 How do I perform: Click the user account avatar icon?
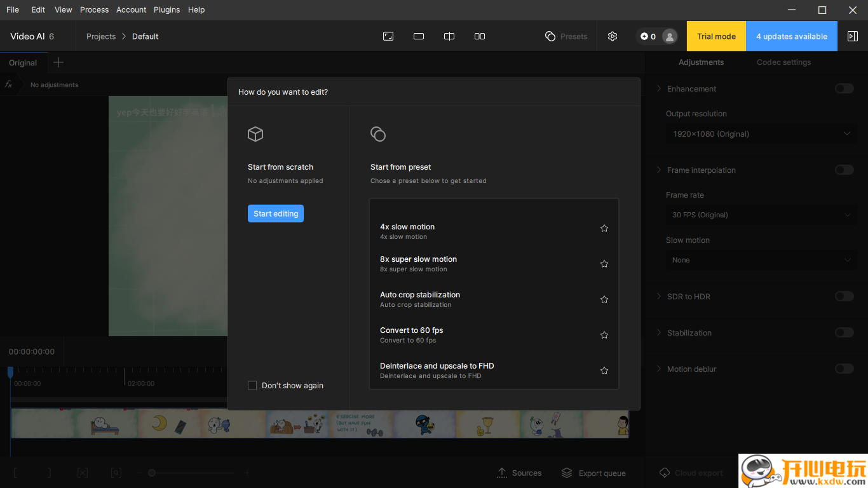tap(669, 36)
